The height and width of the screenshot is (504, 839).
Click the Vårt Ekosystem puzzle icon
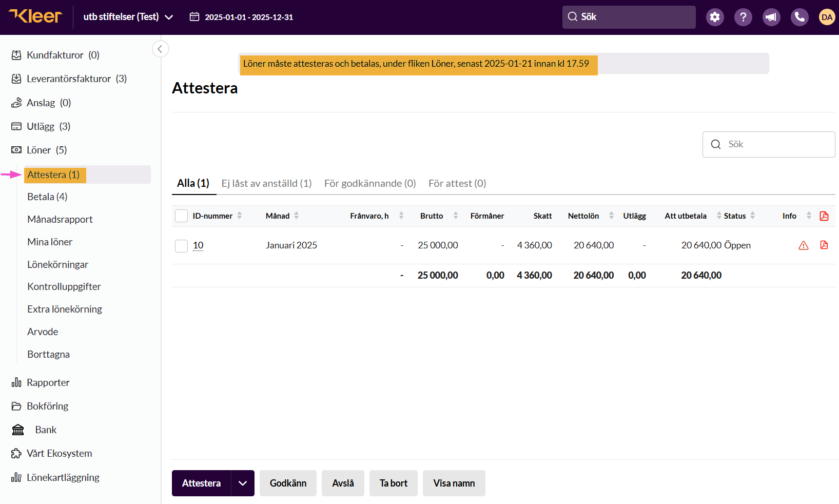(x=16, y=453)
